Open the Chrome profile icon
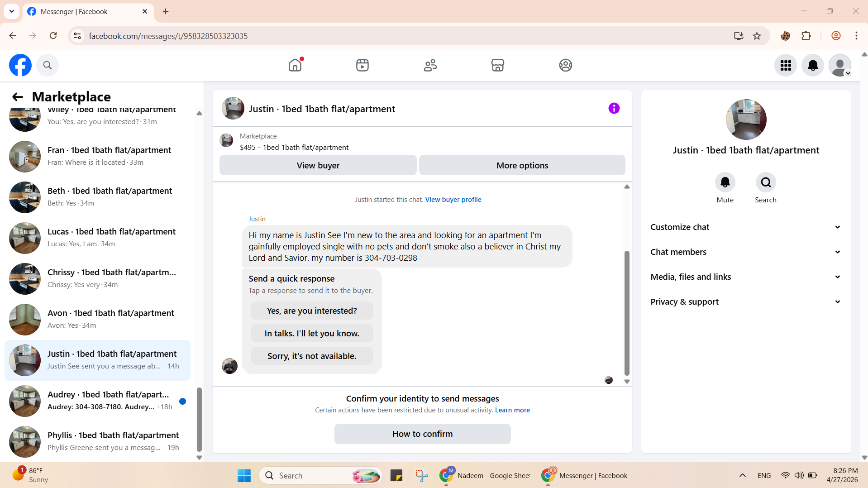The image size is (868, 488). pyautogui.click(x=836, y=36)
